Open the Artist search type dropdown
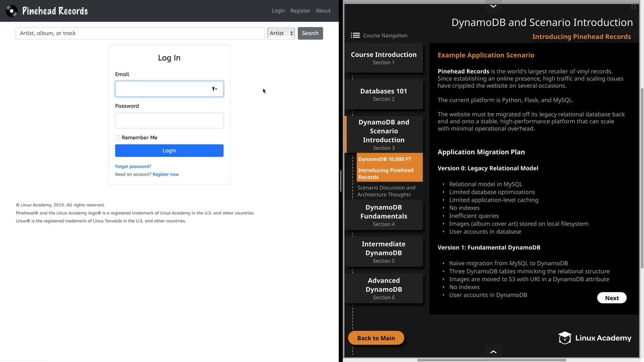Viewport: 644px width, 362px height. pos(281,33)
